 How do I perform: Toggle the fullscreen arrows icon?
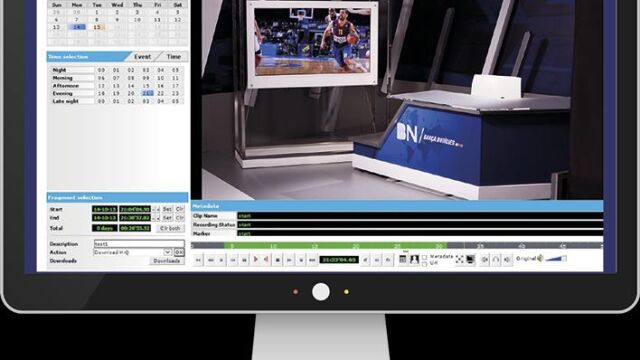click(x=460, y=259)
